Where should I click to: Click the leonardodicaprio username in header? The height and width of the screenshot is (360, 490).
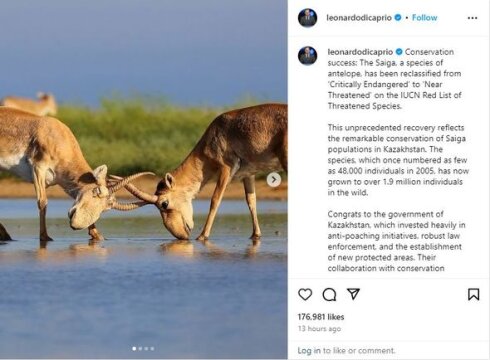(x=359, y=18)
